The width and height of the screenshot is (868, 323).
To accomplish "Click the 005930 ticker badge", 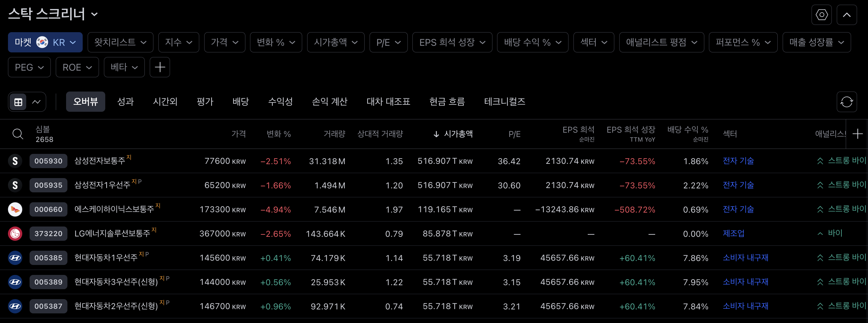I will [48, 161].
